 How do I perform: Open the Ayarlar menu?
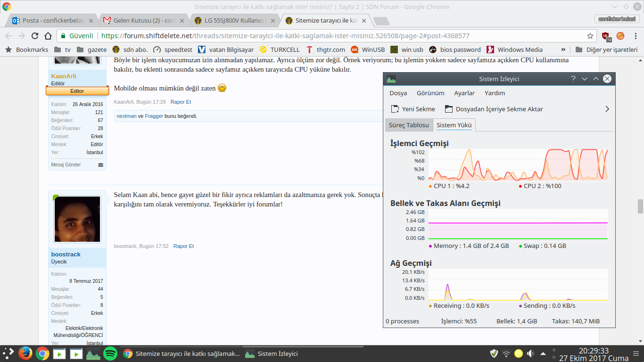[464, 93]
